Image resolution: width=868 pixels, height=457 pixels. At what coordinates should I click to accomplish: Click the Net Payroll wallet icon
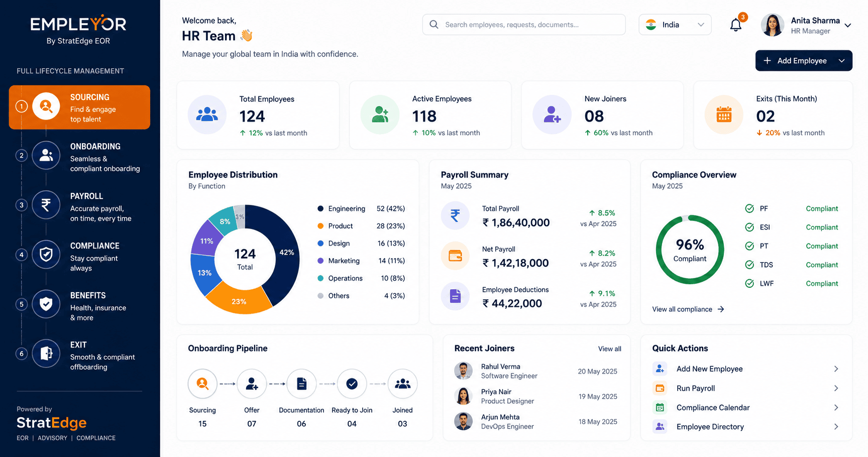(x=455, y=256)
